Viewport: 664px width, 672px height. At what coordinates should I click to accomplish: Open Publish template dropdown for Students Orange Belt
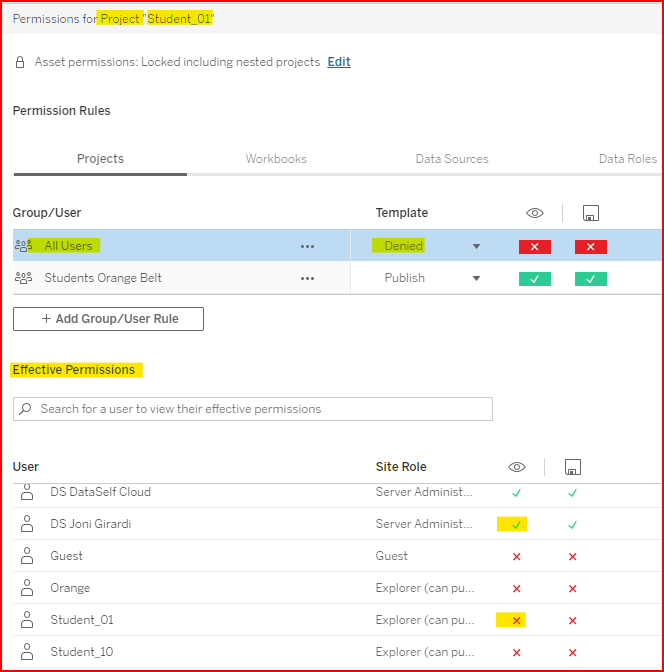point(476,278)
